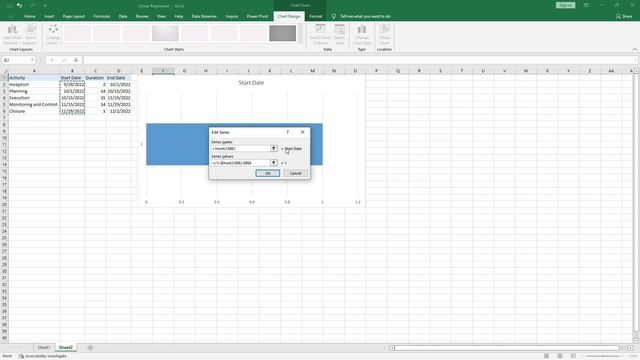Select the Planning cell
This screenshot has width=640, height=360.
pyautogui.click(x=34, y=91)
